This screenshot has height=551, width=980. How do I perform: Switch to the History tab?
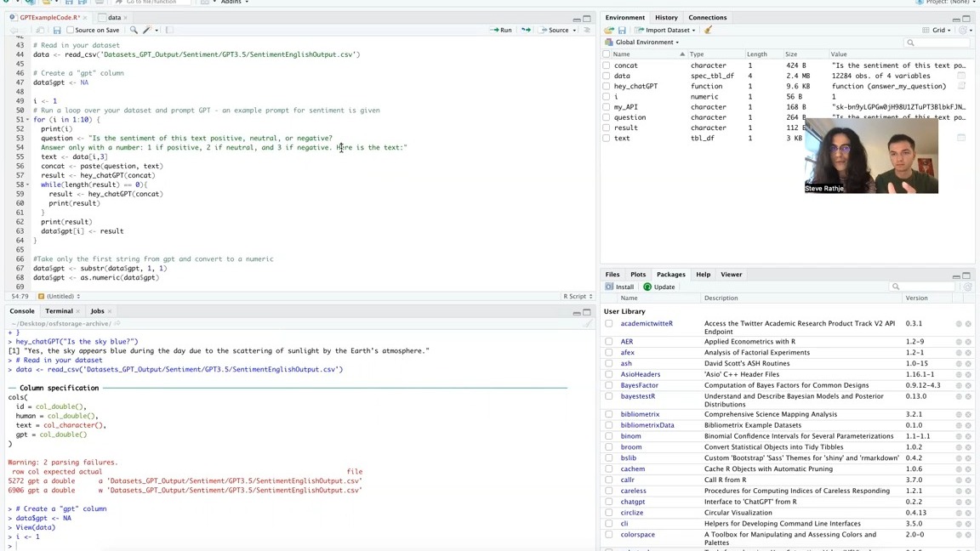665,18
